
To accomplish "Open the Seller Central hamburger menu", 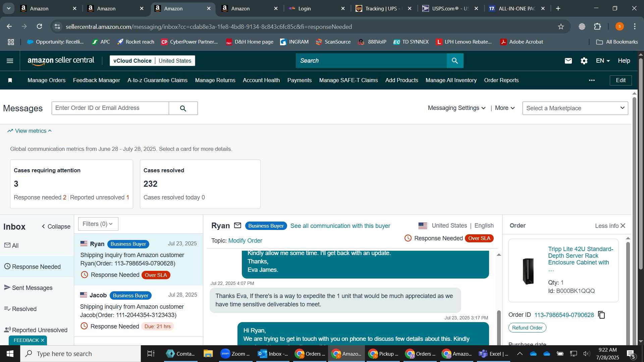I will coord(10,61).
